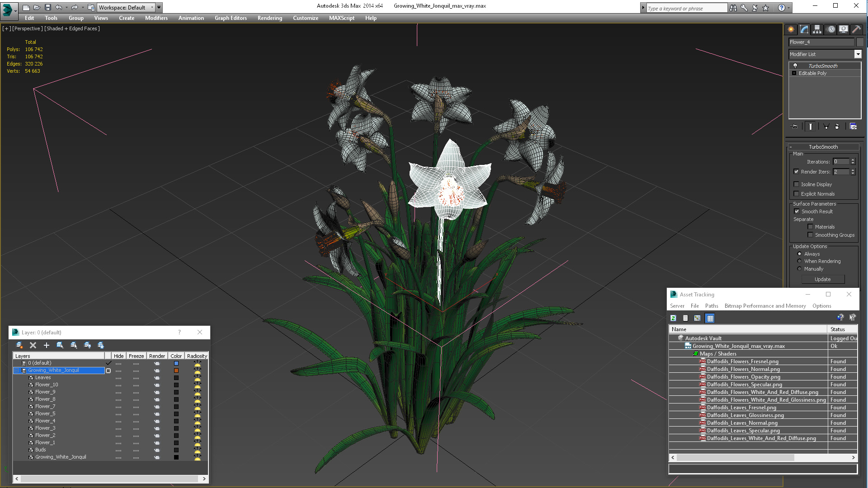Open the Graph Editors menu

[x=231, y=18]
